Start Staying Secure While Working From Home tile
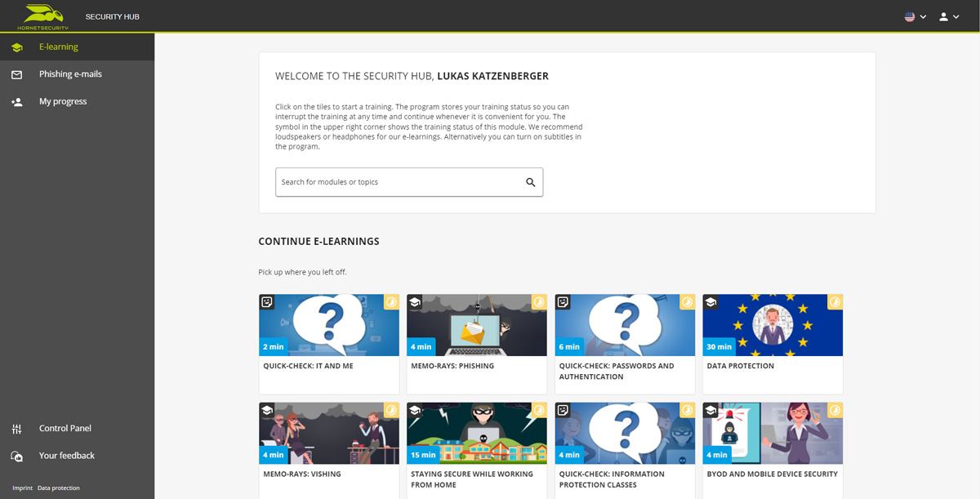The image size is (980, 499). point(477,450)
